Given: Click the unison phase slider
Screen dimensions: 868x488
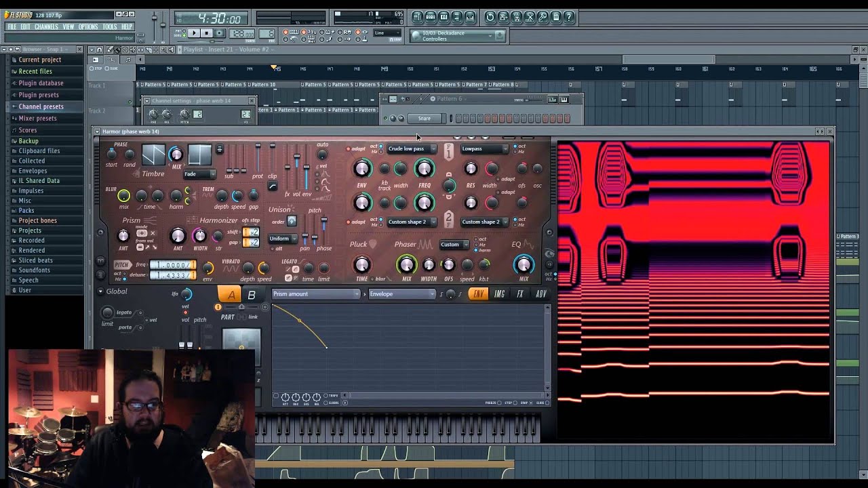Looking at the screenshot, I should click(x=323, y=230).
